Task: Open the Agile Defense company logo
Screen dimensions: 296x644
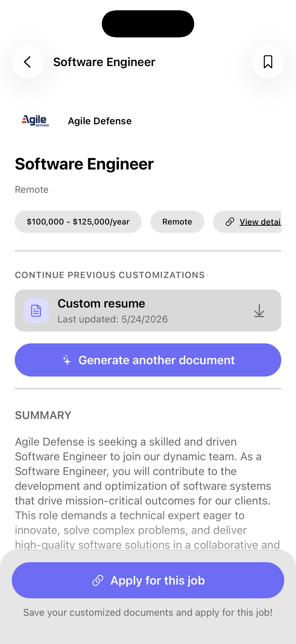Action: [35, 121]
